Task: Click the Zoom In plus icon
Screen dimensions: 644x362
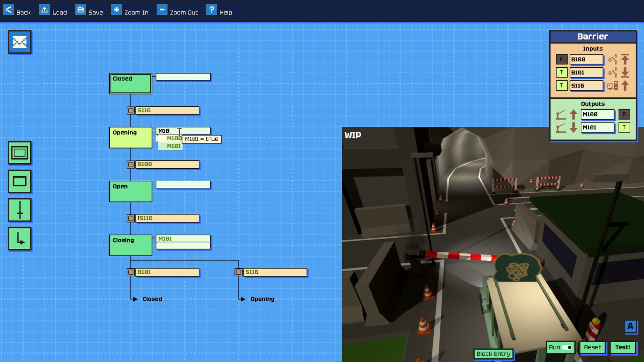Action: click(116, 10)
